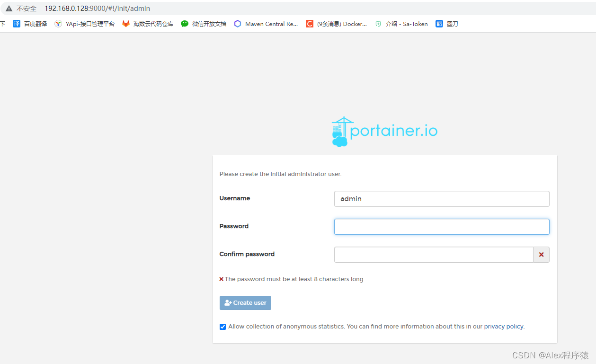Click the blue 墨刀 bookmark icon
Viewport: 596px width, 364px height.
[439, 24]
